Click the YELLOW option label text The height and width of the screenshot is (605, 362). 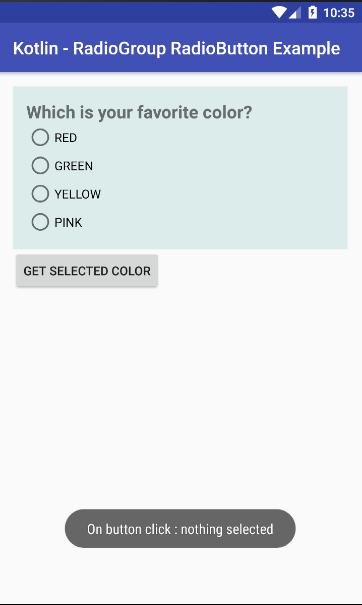(78, 194)
